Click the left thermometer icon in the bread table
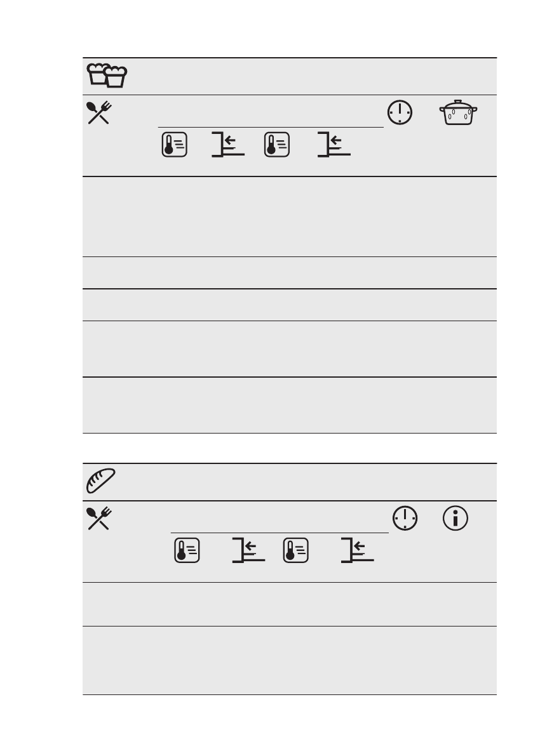Screen dimensions: 533x756 [x=187, y=550]
